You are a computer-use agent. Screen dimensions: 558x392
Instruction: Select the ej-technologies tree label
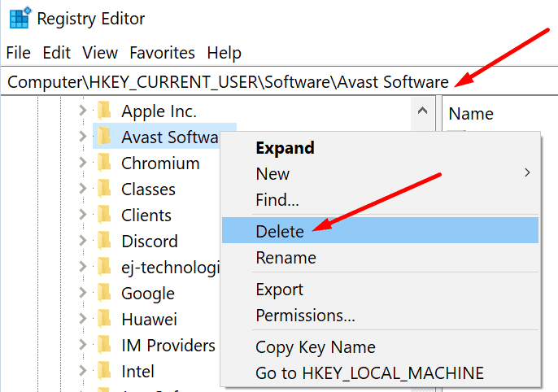click(171, 268)
